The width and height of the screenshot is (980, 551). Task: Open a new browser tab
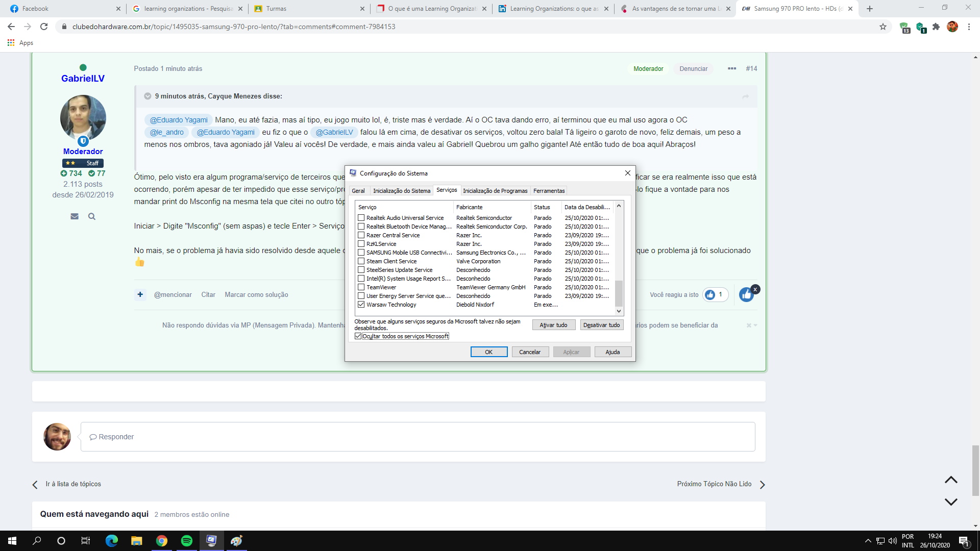(x=870, y=9)
